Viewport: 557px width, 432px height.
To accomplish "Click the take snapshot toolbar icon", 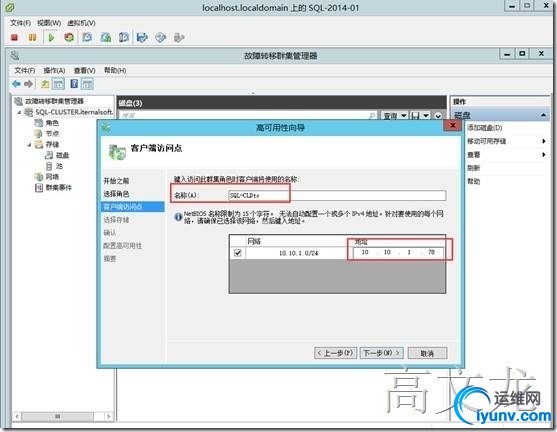I will coord(87,37).
